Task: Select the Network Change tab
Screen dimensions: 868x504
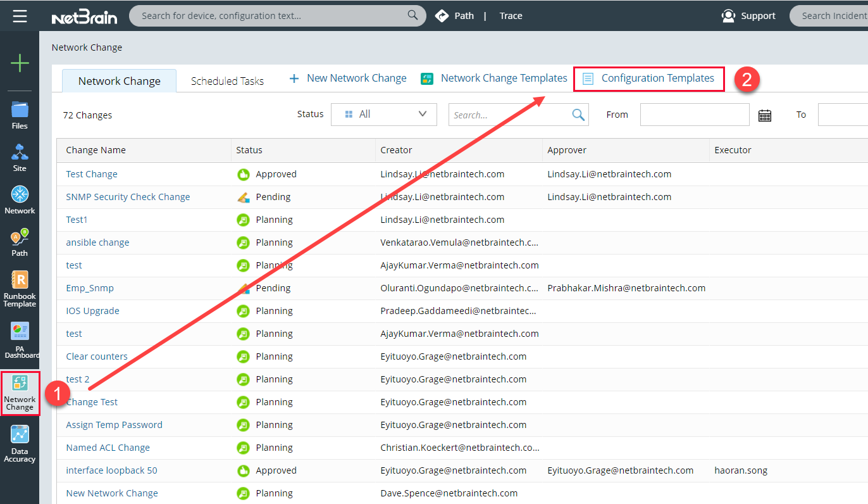Action: [119, 81]
